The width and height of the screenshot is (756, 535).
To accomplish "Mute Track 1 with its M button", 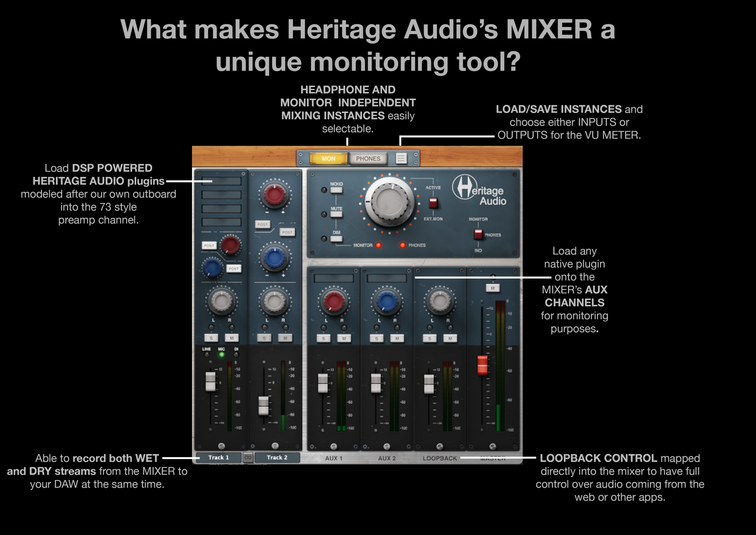I will click(232, 338).
